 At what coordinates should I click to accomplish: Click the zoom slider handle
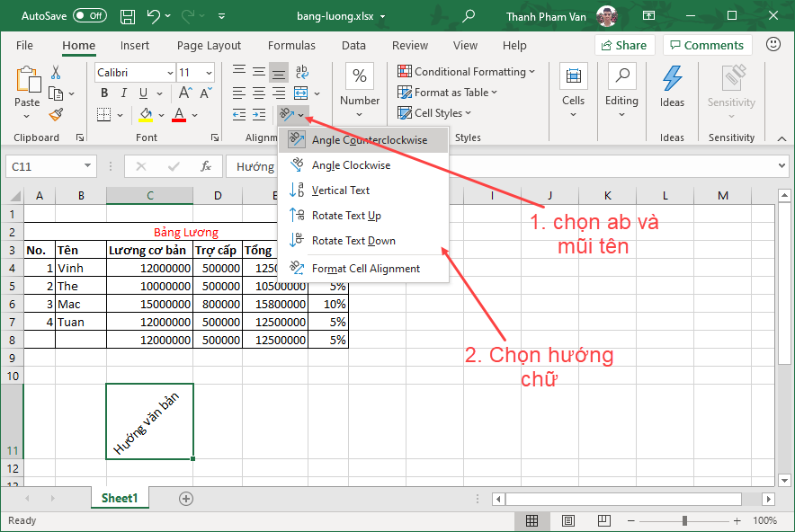[684, 520]
